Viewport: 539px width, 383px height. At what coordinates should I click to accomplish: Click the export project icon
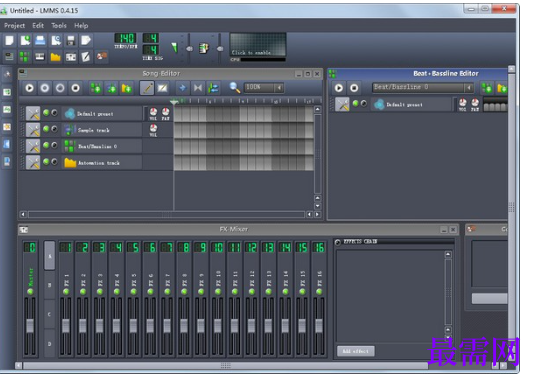[86, 41]
